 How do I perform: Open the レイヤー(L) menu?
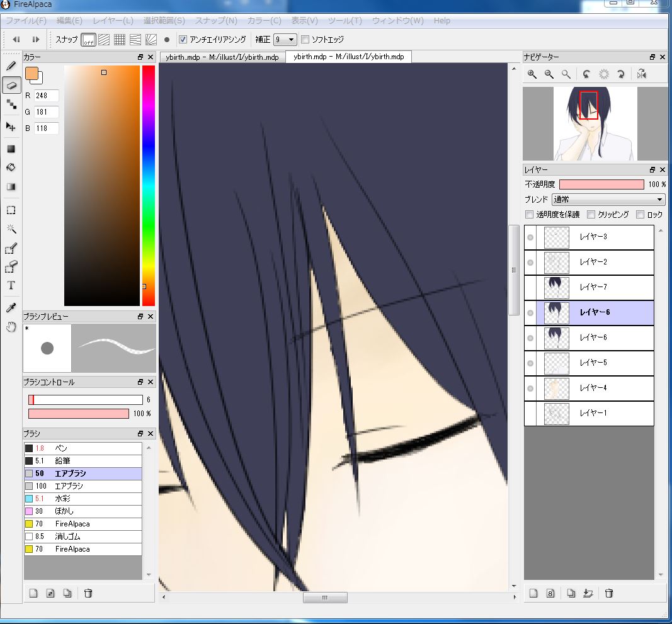click(113, 21)
